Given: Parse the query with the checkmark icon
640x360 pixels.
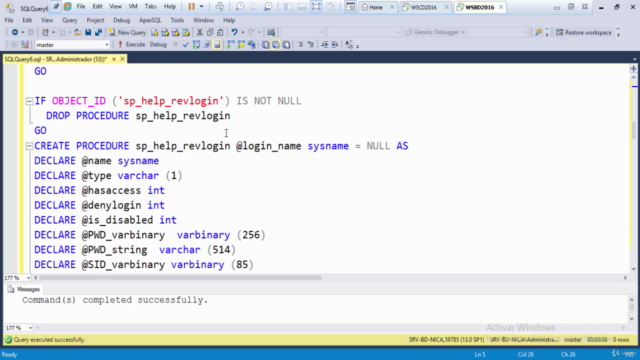Looking at the screenshot, I should (186, 45).
